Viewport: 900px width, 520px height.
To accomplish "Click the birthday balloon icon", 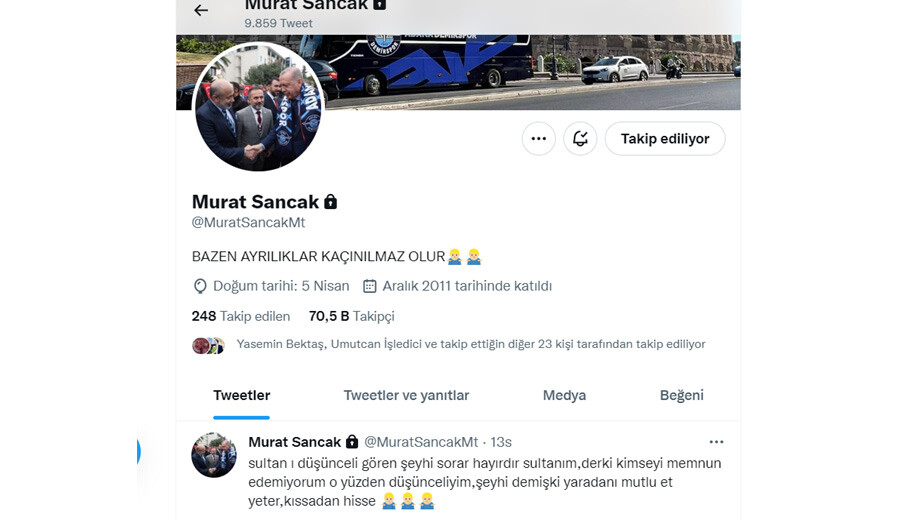I will pos(200,286).
